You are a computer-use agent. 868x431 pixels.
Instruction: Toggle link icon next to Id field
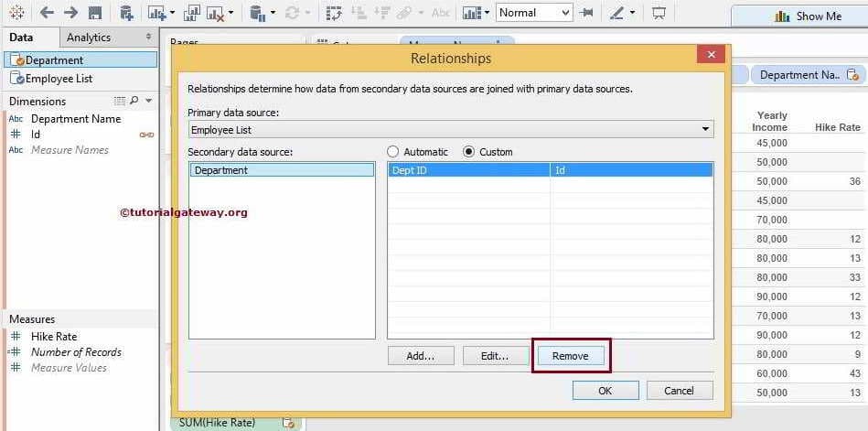pos(146,135)
